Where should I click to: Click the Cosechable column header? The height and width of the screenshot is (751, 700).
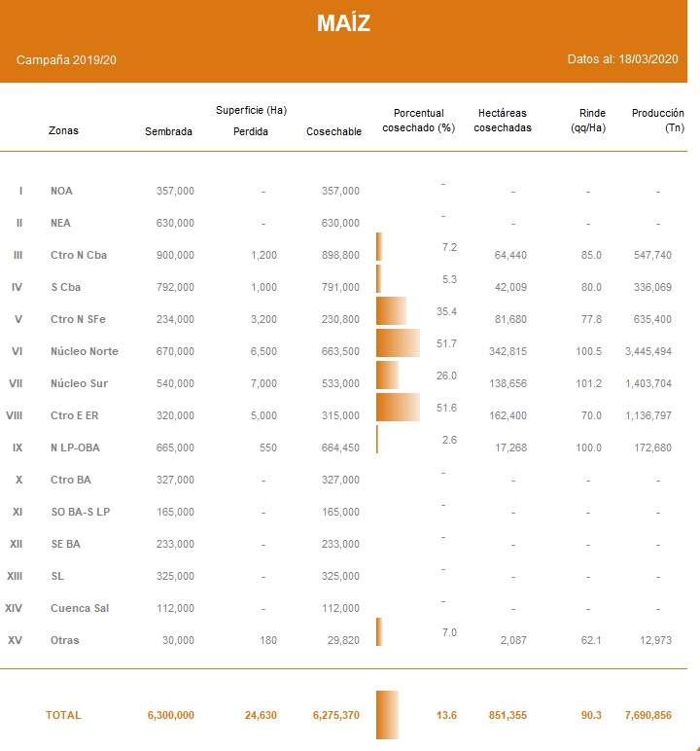tap(334, 132)
